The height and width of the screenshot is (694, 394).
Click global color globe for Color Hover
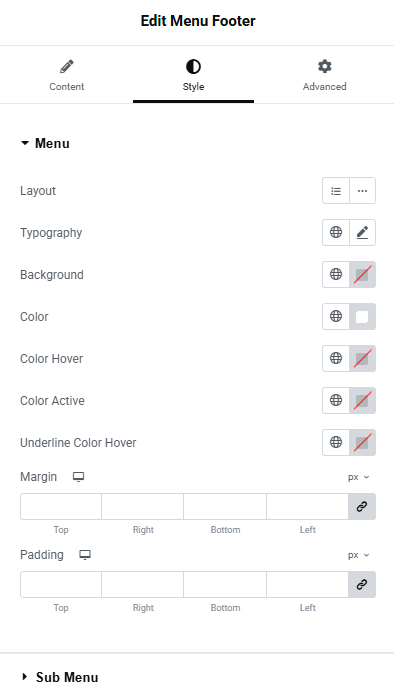coord(336,358)
